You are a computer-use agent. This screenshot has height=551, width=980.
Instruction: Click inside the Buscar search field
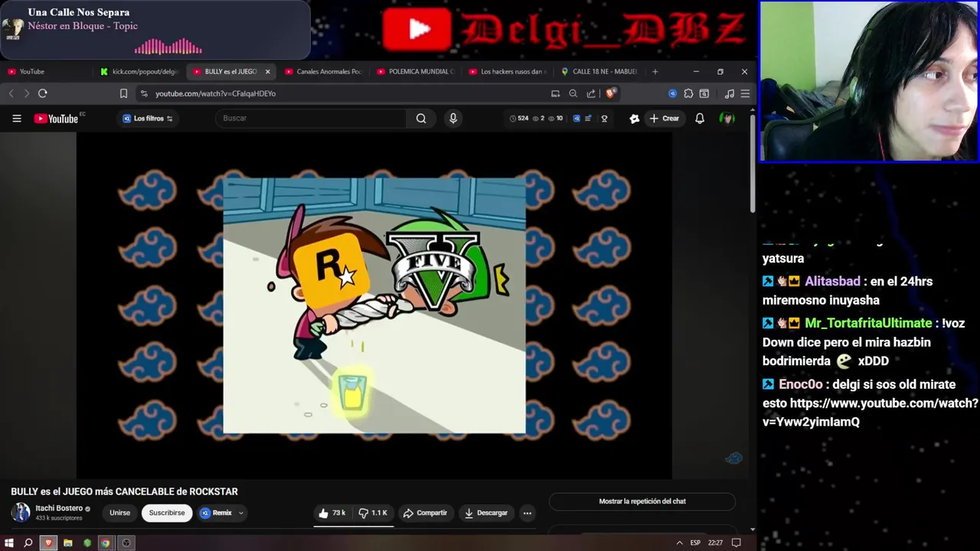click(311, 119)
